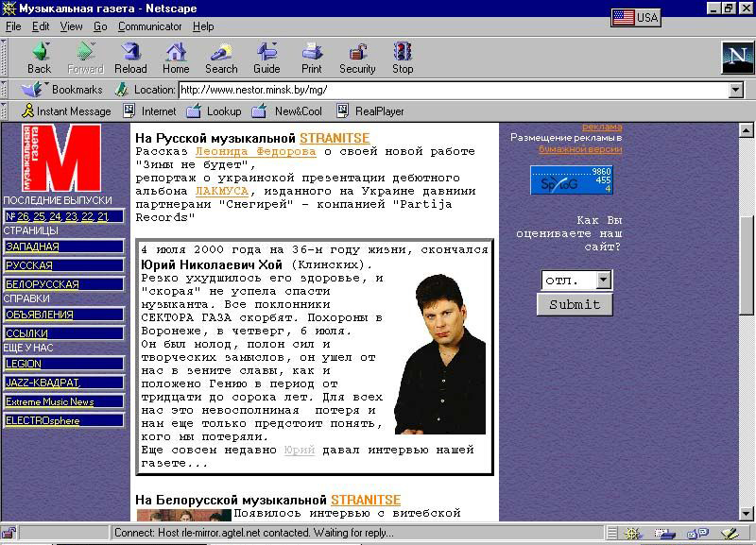
Task: Click the SpyLOG counter banner
Action: point(572,179)
